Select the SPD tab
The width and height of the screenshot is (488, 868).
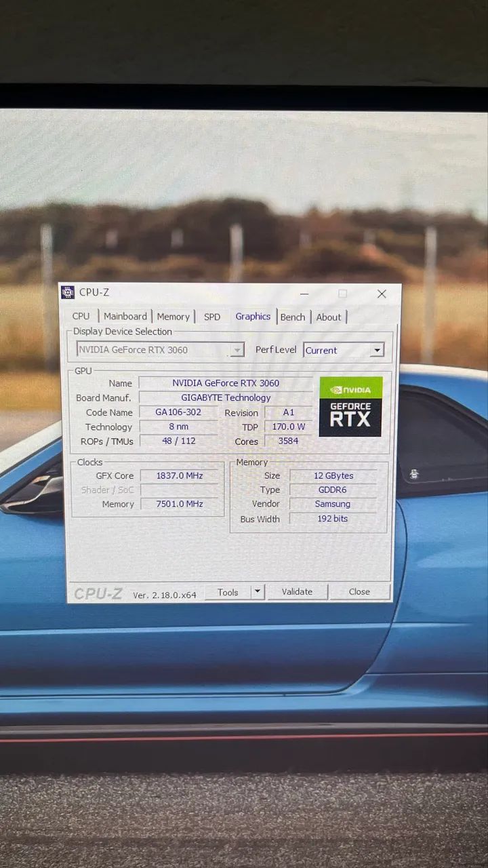pos(212,317)
